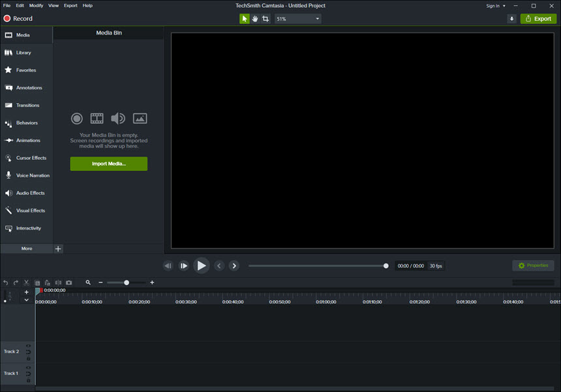Viewport: 561px width, 392px height.
Task: Jump to previous media with left chevron
Action: tap(219, 265)
